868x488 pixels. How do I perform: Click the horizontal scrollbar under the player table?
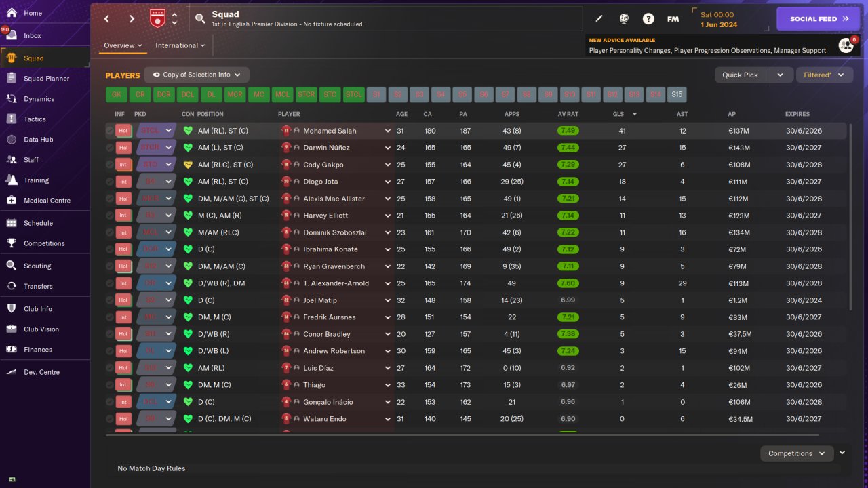[x=462, y=435]
